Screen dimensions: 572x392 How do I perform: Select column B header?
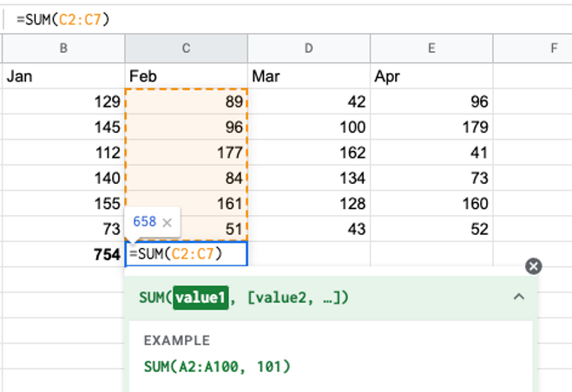click(63, 49)
